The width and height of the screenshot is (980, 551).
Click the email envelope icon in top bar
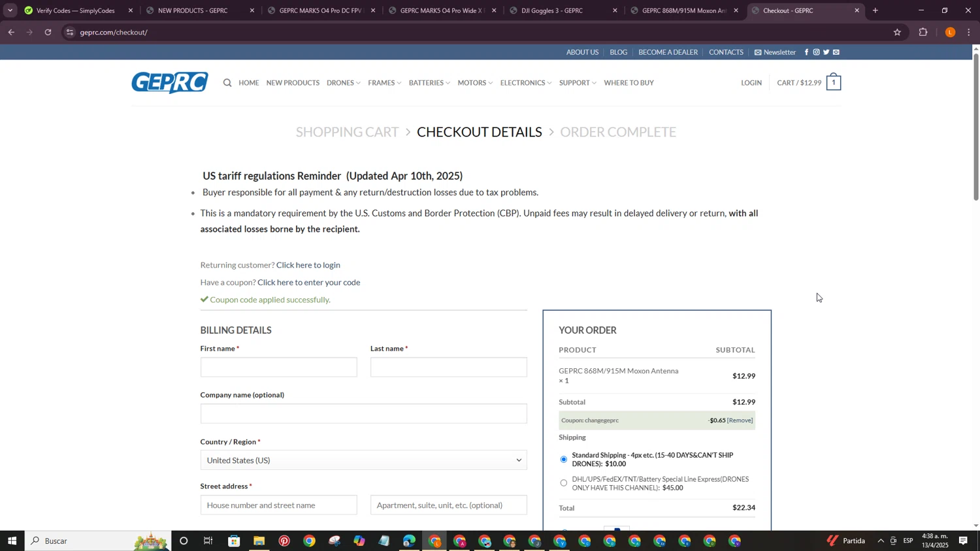point(836,52)
